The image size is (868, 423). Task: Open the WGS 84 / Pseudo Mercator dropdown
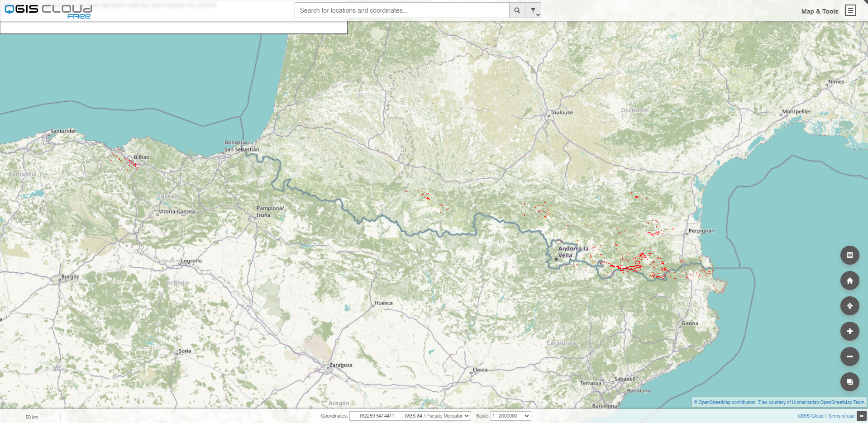click(436, 416)
